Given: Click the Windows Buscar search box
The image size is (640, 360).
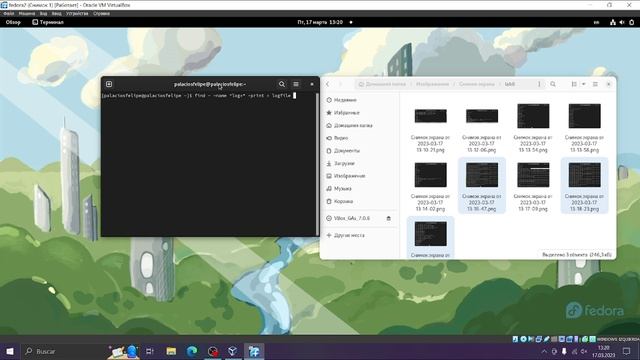Looking at the screenshot, I should click(63, 351).
